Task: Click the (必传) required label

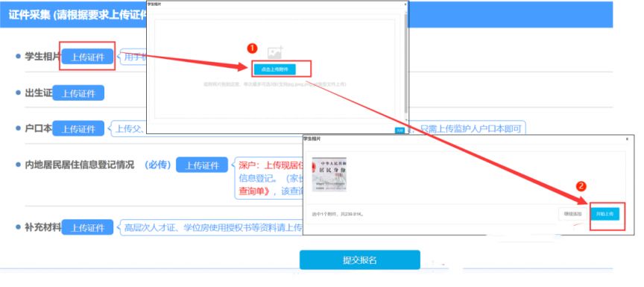Action: click(157, 165)
